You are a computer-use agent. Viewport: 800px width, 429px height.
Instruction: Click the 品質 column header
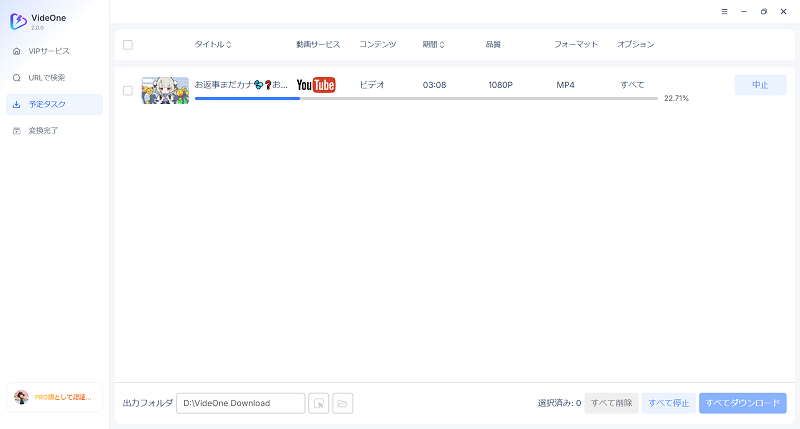[x=493, y=44]
